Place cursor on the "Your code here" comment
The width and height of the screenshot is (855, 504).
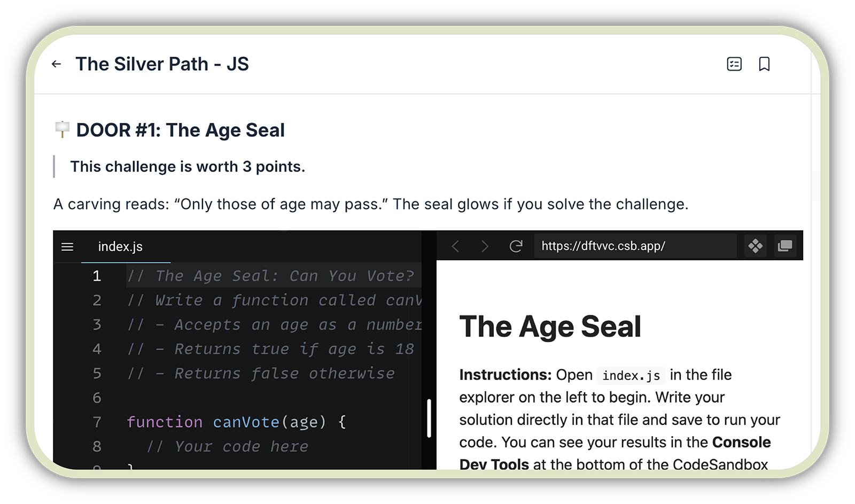[242, 446]
